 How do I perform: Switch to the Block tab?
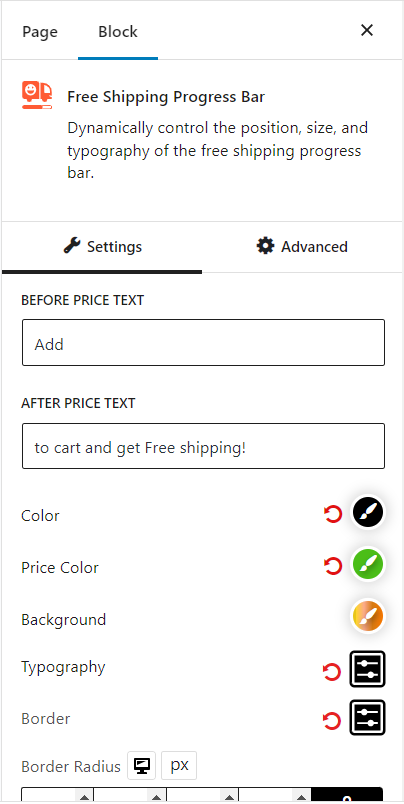(x=118, y=31)
